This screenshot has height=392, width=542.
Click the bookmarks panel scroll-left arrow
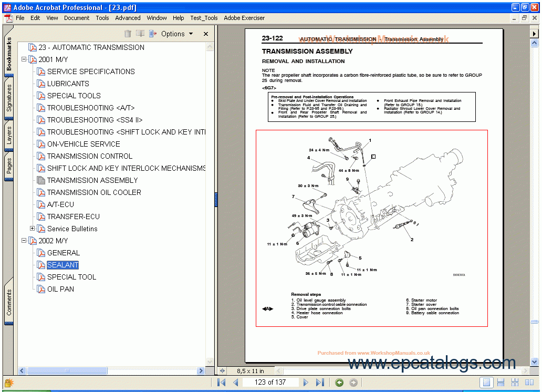[22, 371]
